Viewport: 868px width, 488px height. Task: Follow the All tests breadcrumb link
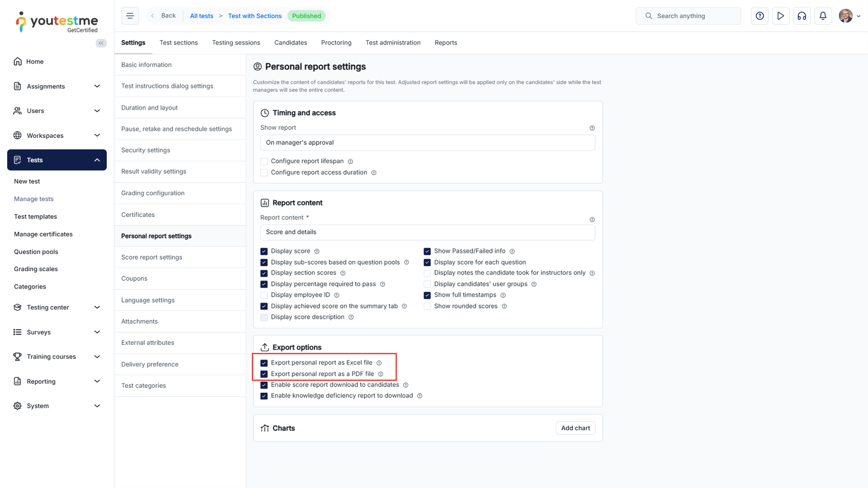[x=201, y=16]
